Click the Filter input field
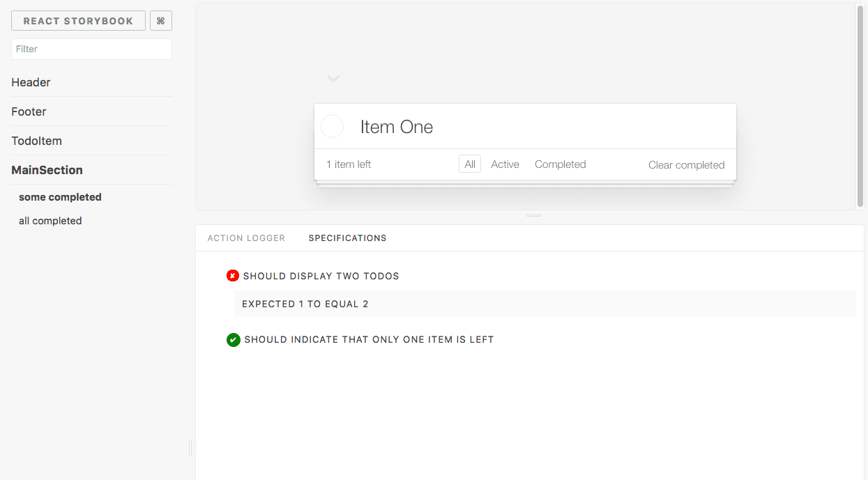 (x=91, y=49)
